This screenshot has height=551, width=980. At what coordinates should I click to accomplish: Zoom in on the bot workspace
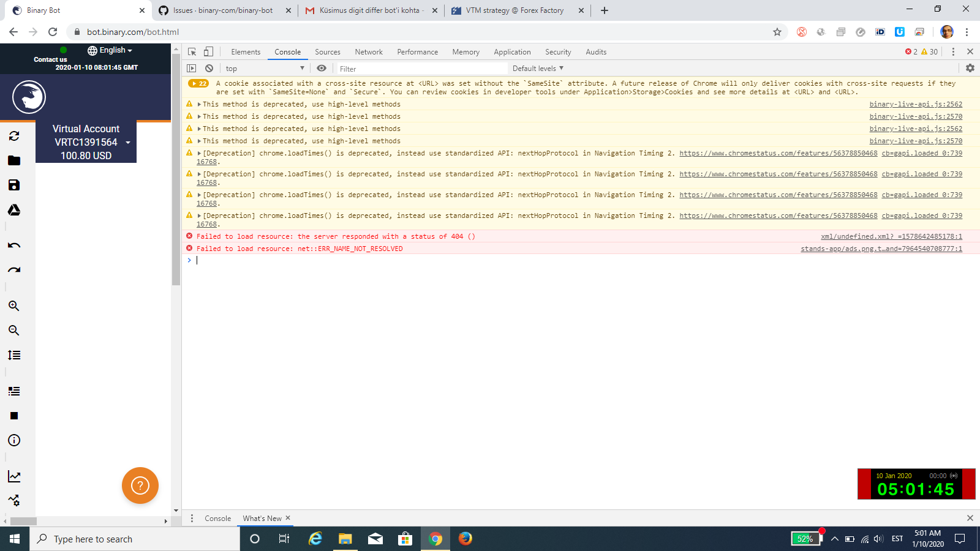click(13, 305)
